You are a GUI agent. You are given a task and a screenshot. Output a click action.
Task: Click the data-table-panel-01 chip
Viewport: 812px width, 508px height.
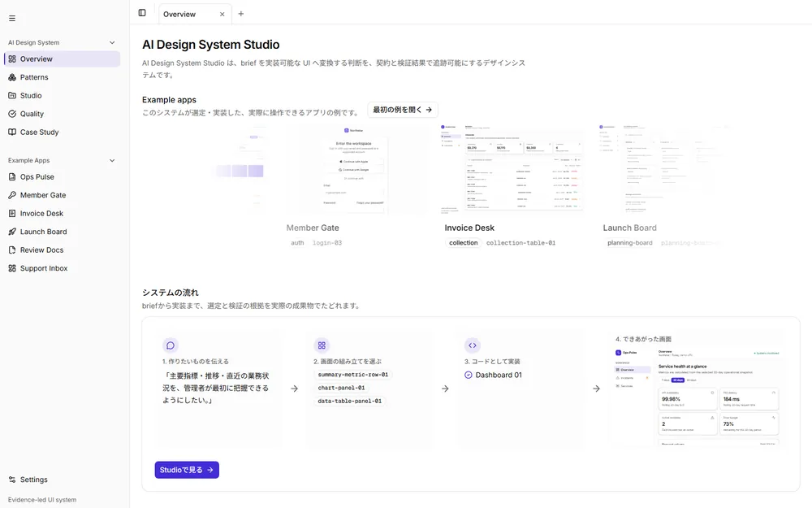[x=349, y=401]
